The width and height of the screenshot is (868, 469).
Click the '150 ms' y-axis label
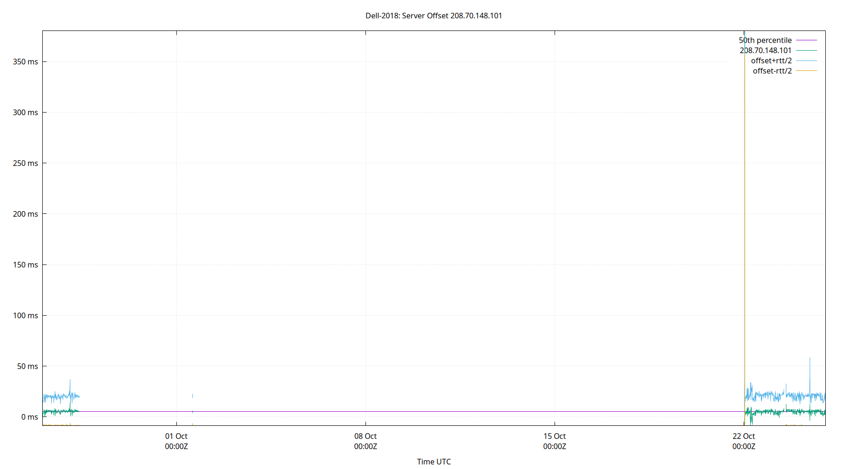25,265
